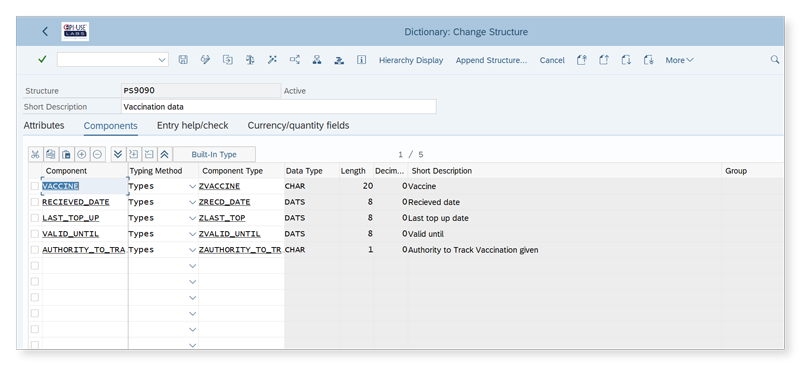
Task: Click the VACCINE component cell
Action: [84, 186]
